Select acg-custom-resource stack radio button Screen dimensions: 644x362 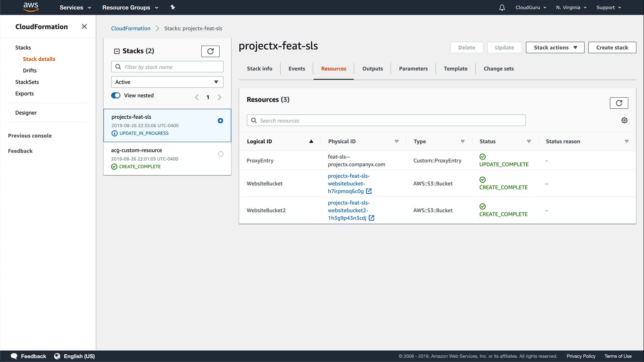click(220, 154)
